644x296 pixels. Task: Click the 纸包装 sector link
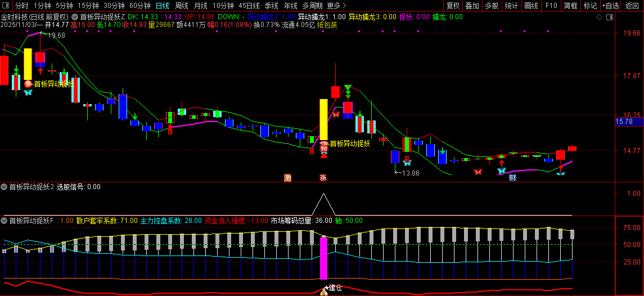click(327, 25)
